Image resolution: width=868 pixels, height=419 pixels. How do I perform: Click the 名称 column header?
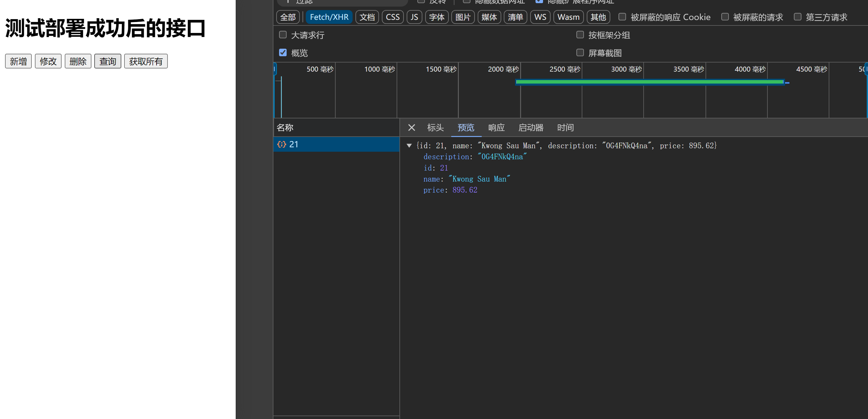click(285, 128)
